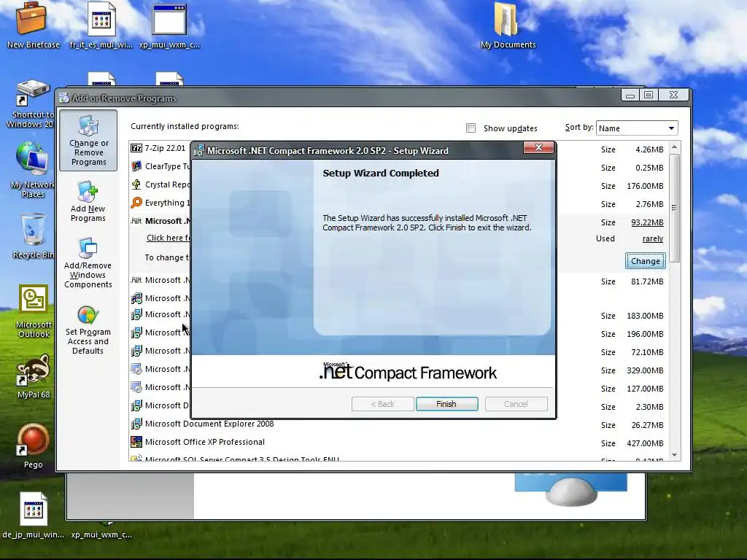Image resolution: width=747 pixels, height=560 pixels.
Task: Open Set Program Access and Defaults
Action: (x=88, y=330)
